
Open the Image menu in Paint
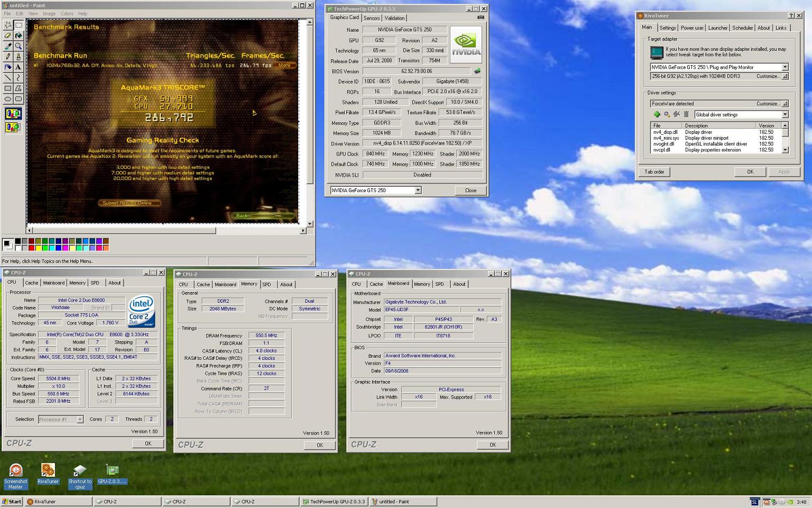tap(49, 13)
